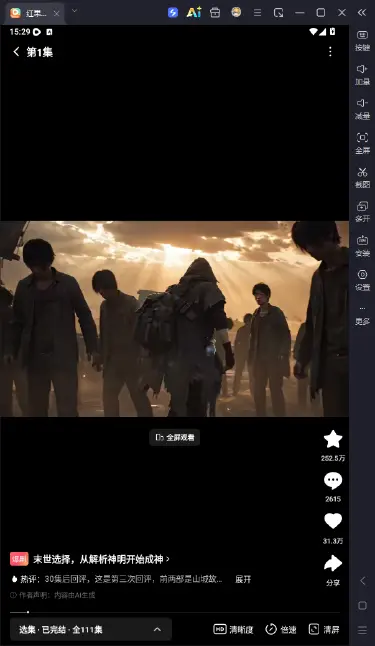Open the user avatar account icon

236,12
